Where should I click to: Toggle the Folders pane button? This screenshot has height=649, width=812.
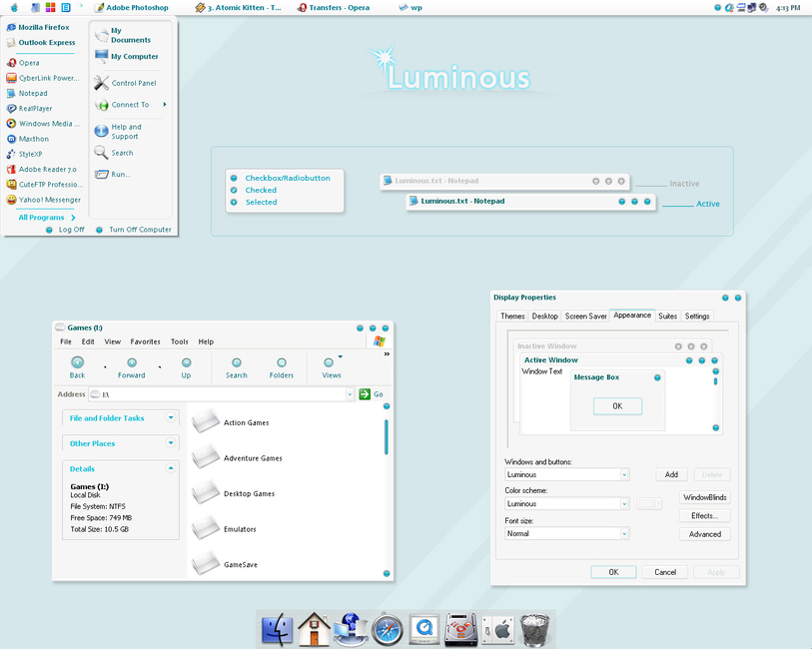tap(282, 368)
